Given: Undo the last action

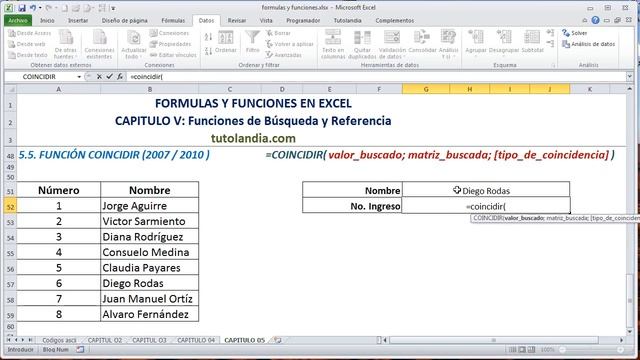Looking at the screenshot, I should pyautogui.click(x=33, y=8).
